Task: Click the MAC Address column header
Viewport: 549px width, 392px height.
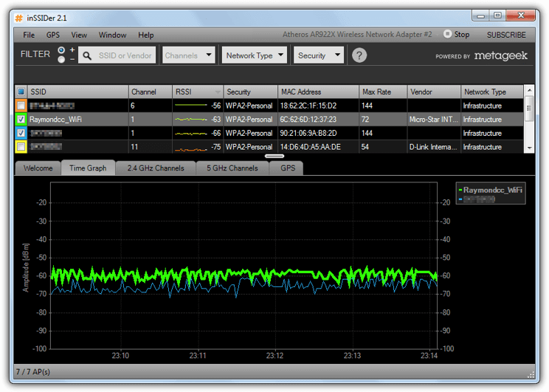Action: click(318, 92)
